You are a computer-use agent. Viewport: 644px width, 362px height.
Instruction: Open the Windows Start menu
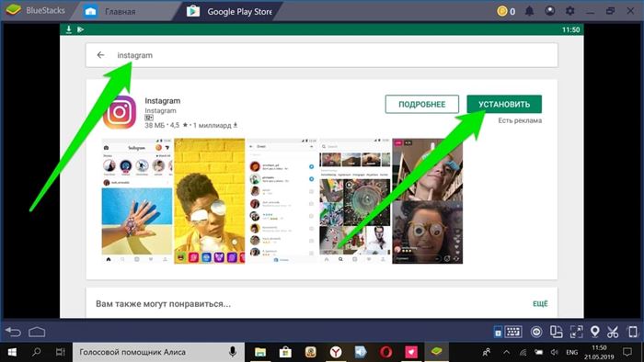[12, 352]
